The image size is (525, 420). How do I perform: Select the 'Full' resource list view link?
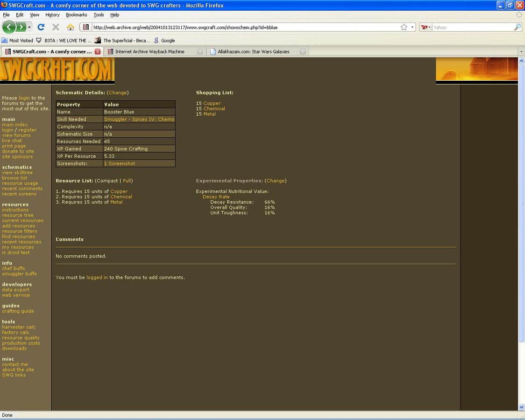tap(127, 181)
